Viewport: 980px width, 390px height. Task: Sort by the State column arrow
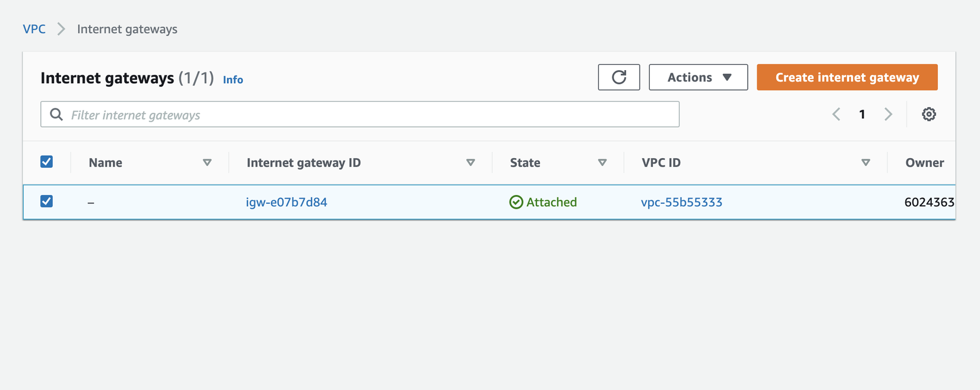tap(602, 162)
